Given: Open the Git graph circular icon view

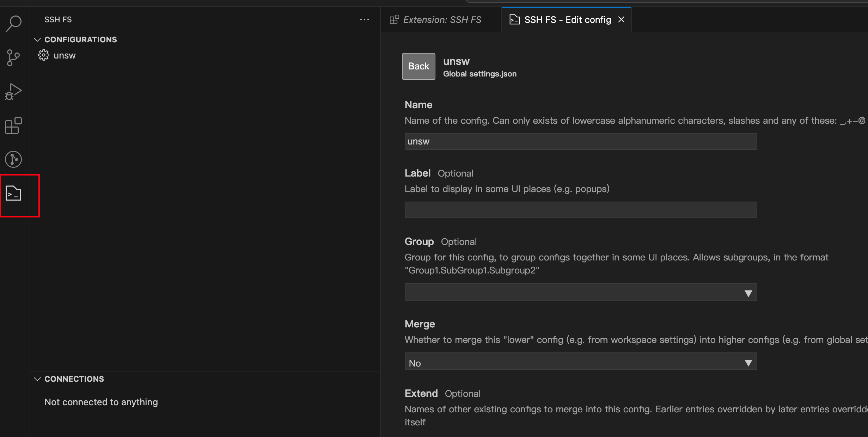Looking at the screenshot, I should [14, 159].
